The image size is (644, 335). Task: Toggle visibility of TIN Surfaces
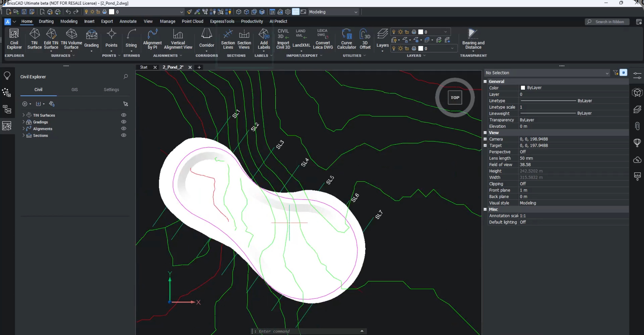(124, 115)
